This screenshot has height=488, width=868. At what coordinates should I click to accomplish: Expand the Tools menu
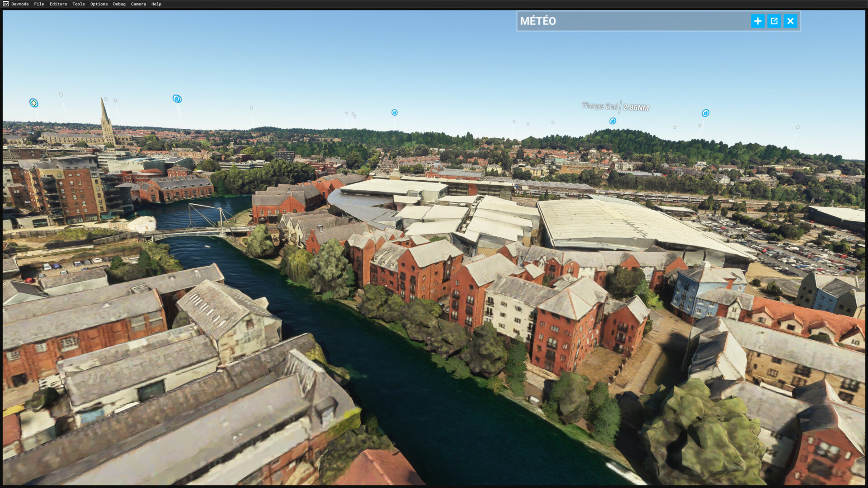[79, 4]
